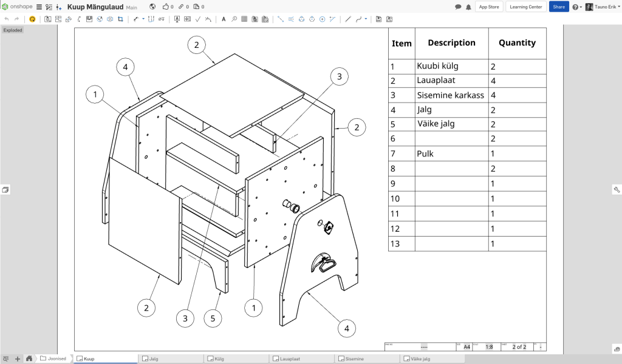Screen dimensions: 622x364
Task: Select the Note text tool
Action: click(224, 19)
